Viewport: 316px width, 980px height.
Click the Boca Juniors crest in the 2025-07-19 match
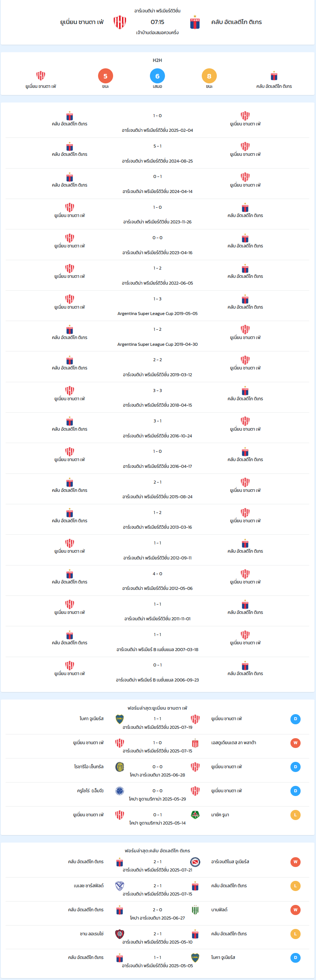(x=119, y=719)
